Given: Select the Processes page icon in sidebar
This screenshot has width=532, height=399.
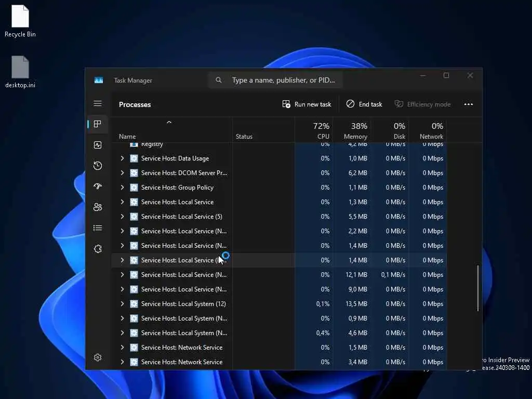Looking at the screenshot, I should (98, 124).
